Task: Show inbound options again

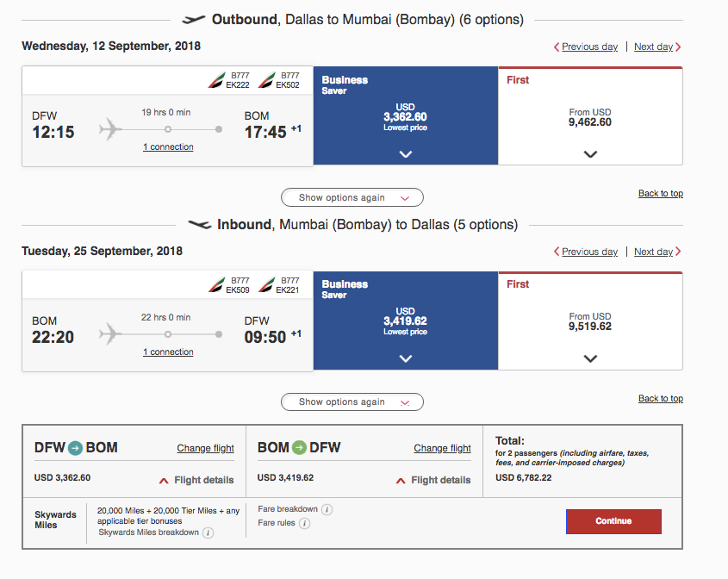Action: [x=352, y=402]
